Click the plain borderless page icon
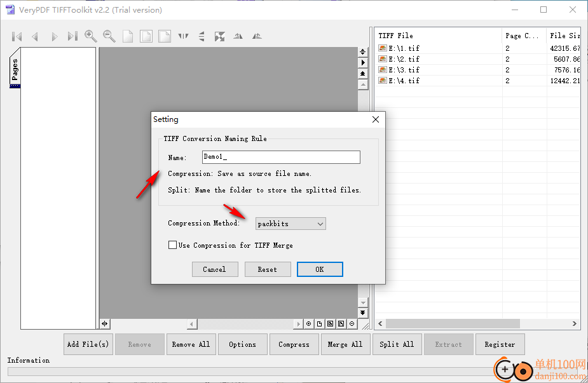This screenshot has height=383, width=588. (x=128, y=36)
